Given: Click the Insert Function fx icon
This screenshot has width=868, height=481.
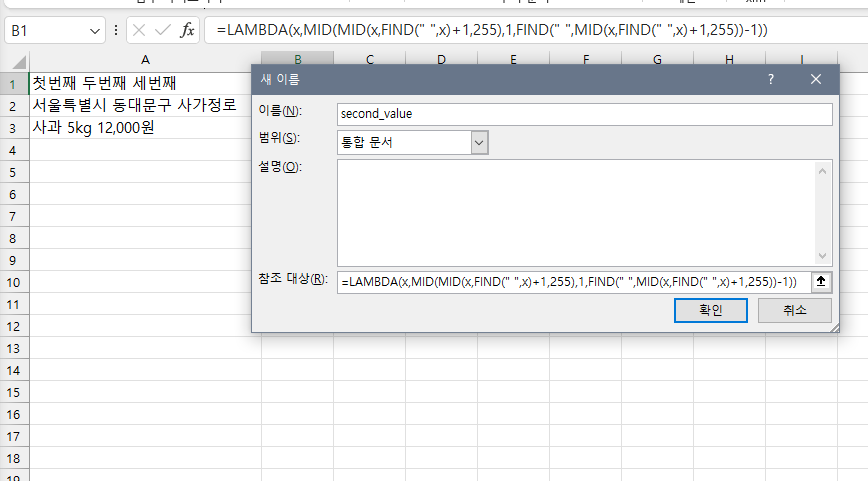Looking at the screenshot, I should 187,30.
